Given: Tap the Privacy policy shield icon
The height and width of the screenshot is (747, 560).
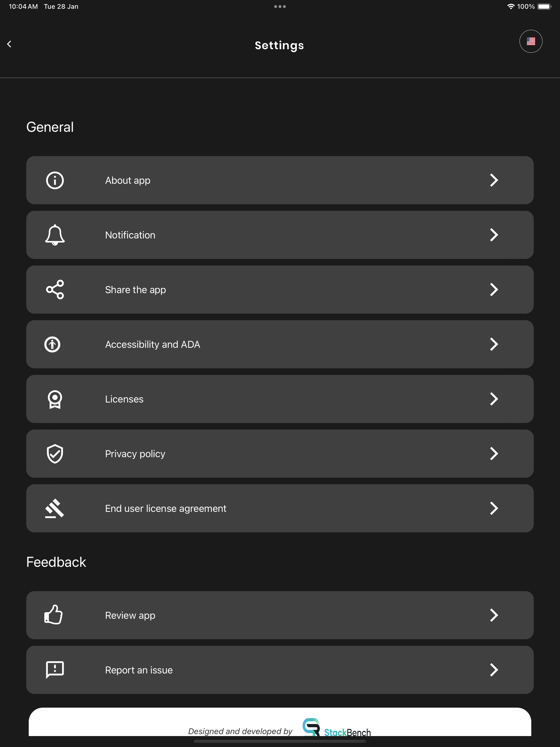Looking at the screenshot, I should (x=55, y=454).
